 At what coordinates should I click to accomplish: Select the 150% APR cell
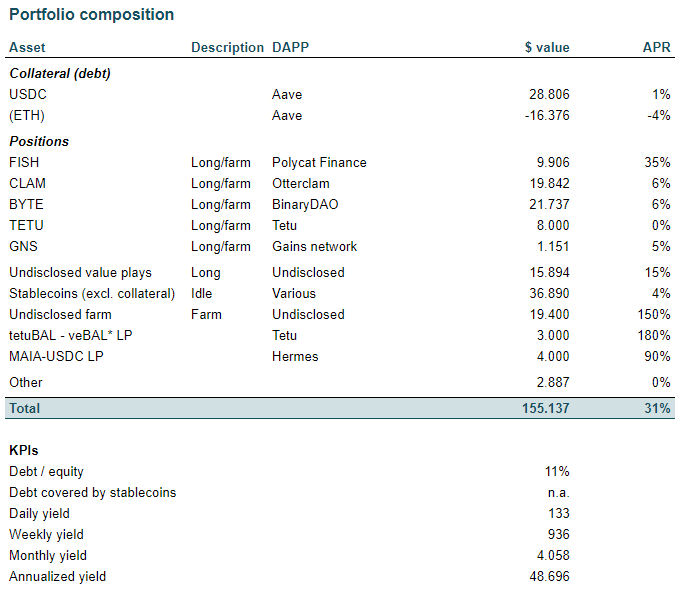coord(654,314)
